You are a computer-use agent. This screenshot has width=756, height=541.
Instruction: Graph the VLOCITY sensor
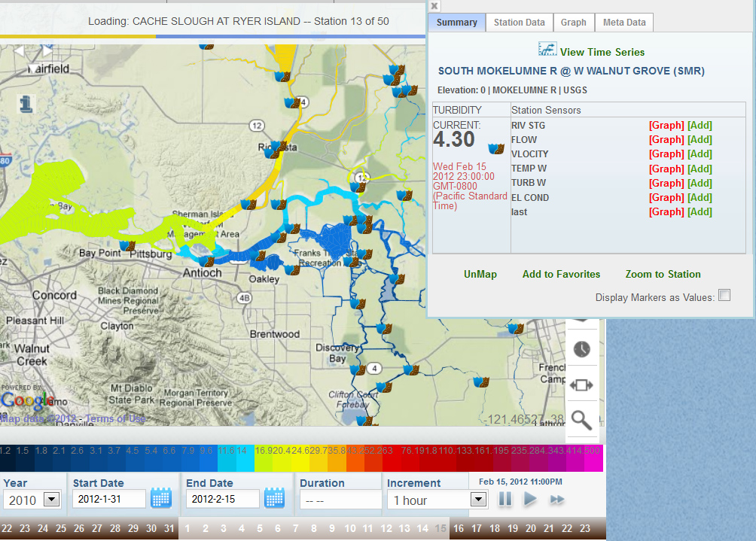[x=666, y=154]
